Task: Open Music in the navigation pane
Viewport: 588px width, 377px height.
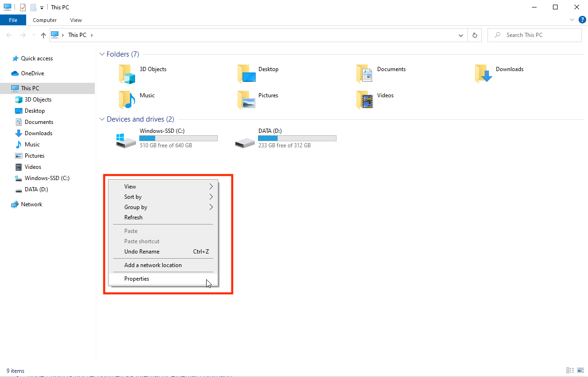Action: tap(28, 145)
